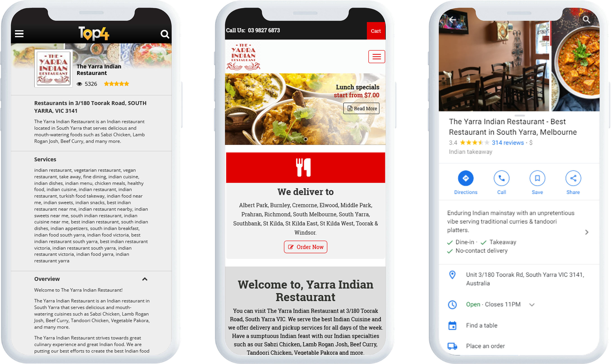
Task: Click Find a table on Google listing
Action: [x=481, y=325]
